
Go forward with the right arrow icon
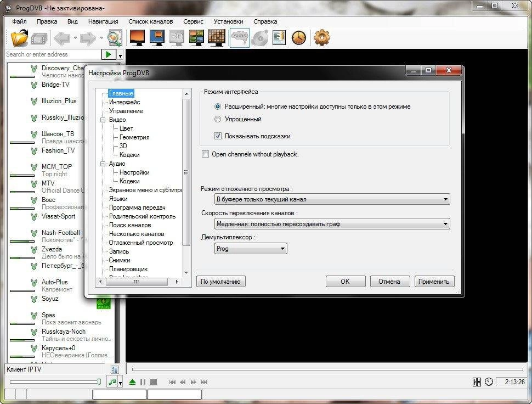coord(88,38)
